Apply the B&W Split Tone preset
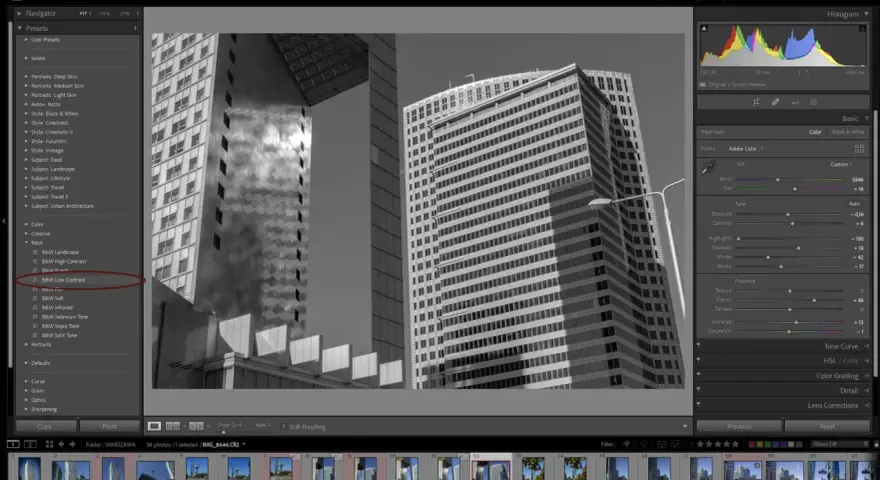 pos(59,335)
